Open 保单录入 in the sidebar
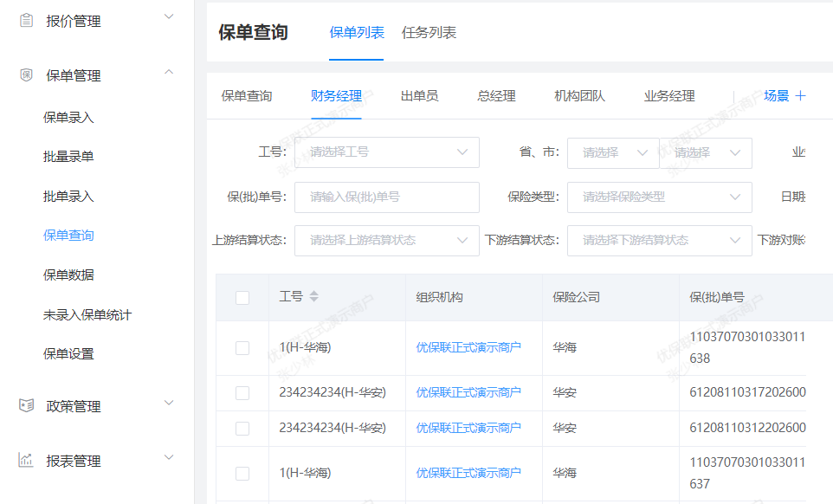 pyautogui.click(x=68, y=118)
